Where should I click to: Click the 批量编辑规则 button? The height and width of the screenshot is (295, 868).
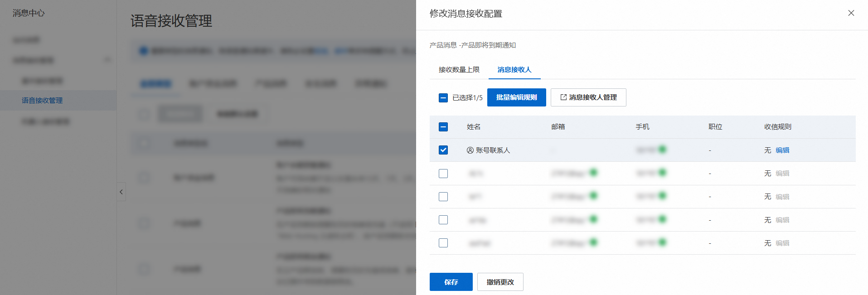pos(516,97)
